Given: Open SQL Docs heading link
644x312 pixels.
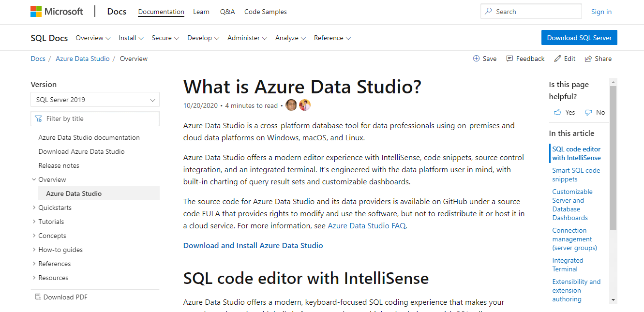Looking at the screenshot, I should point(49,38).
